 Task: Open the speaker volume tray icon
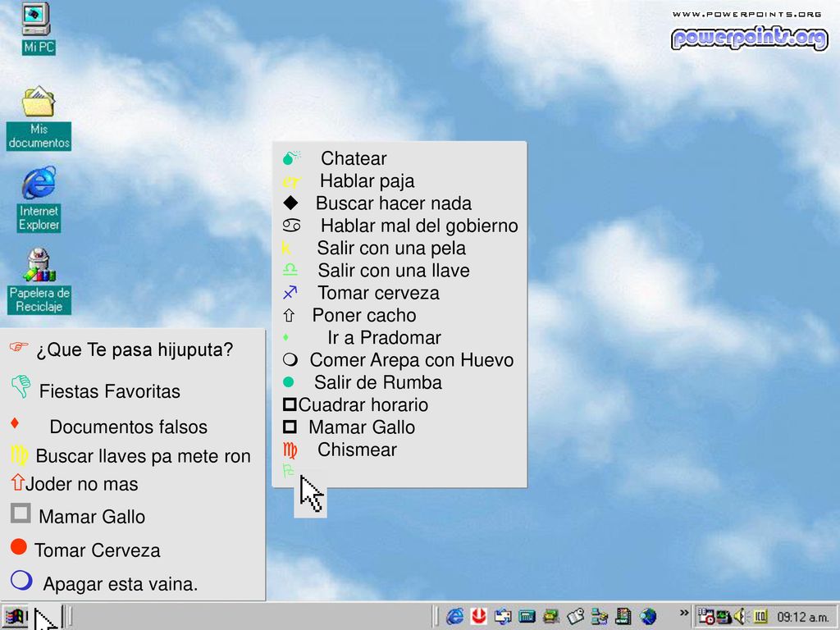(740, 617)
